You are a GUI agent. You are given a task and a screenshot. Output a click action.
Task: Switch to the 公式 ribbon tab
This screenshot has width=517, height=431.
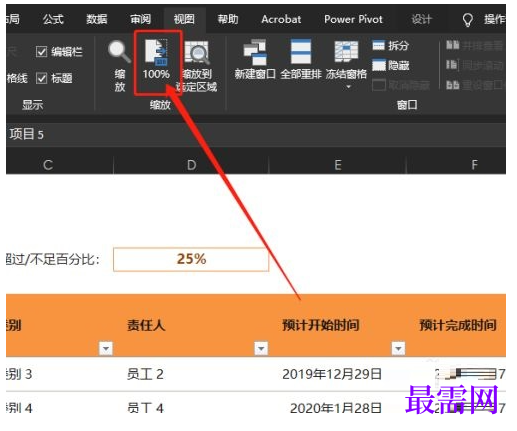coord(53,19)
